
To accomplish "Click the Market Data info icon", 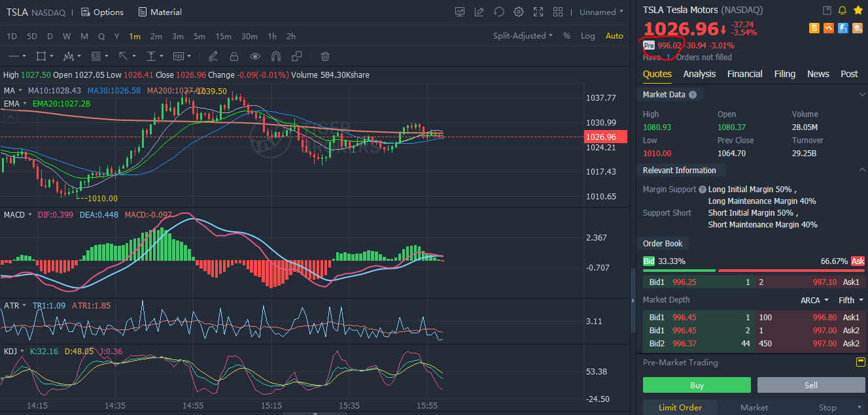I will 693,95.
